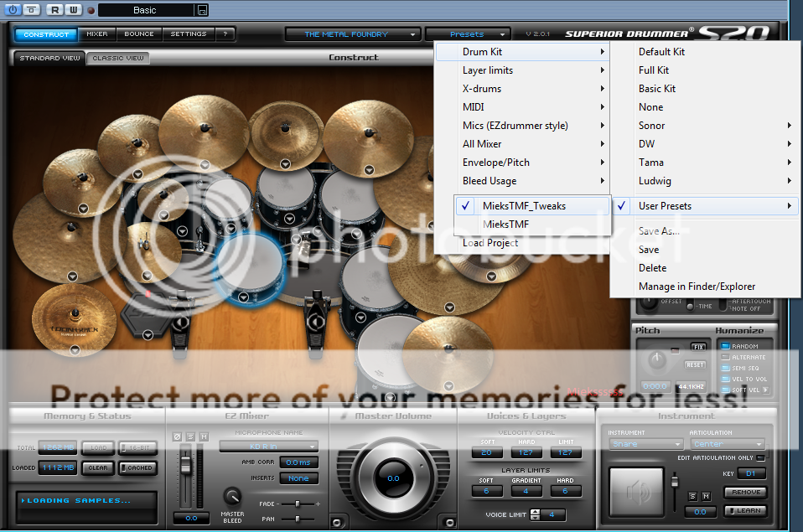Click the Remove button in Instrument panel

tap(746, 492)
